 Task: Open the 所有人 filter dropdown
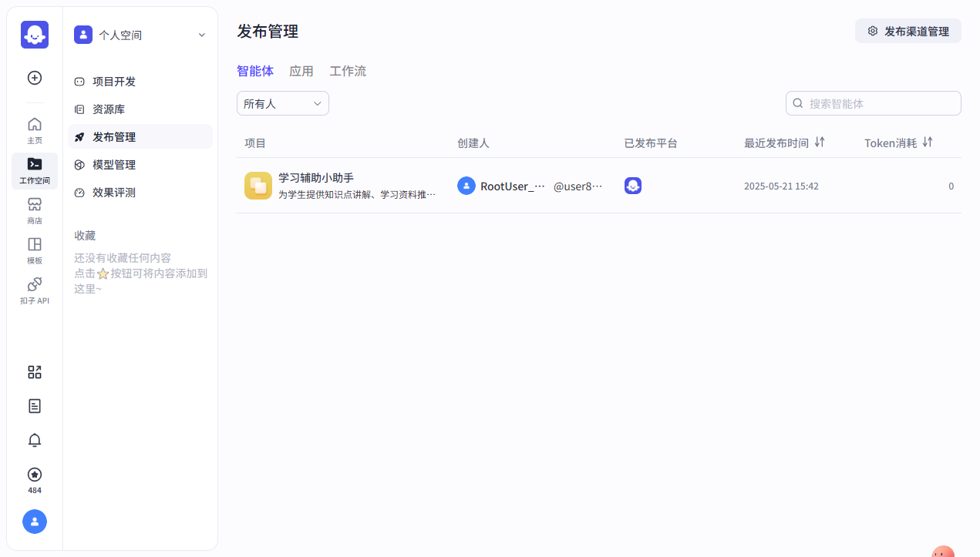click(x=282, y=102)
